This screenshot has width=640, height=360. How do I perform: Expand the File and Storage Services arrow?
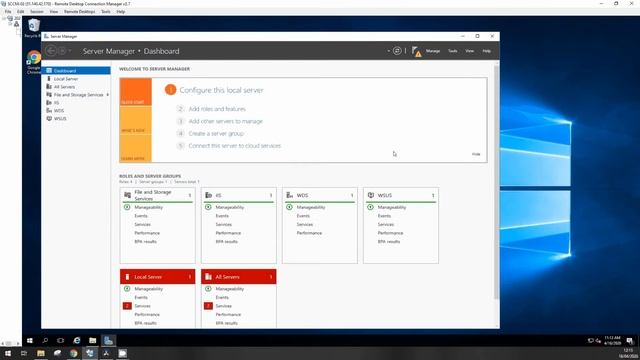click(x=107, y=95)
